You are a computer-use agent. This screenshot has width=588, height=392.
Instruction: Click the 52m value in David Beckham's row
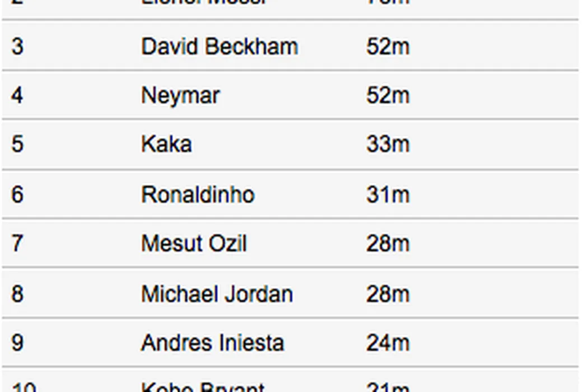tap(388, 46)
